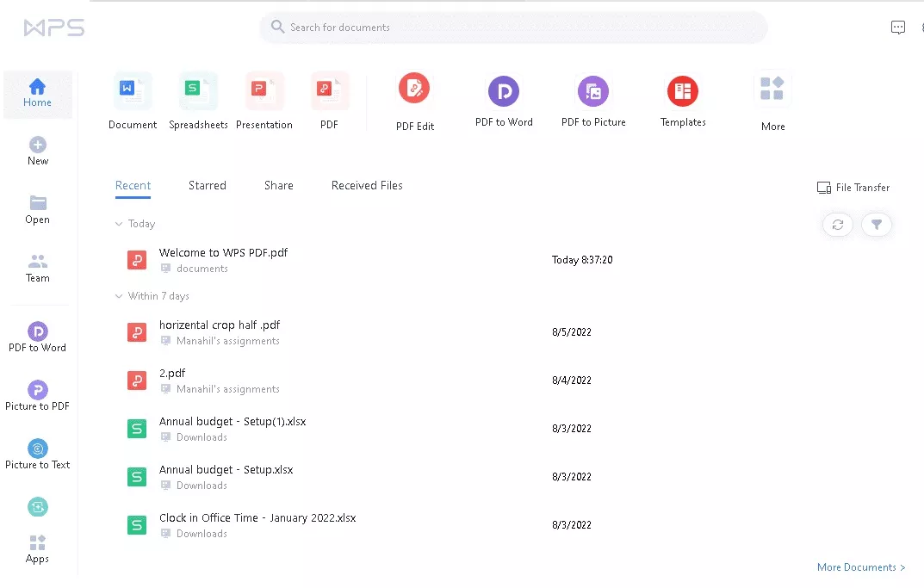Select the 2.pdf file name
This screenshot has height=588, width=924.
tap(172, 373)
